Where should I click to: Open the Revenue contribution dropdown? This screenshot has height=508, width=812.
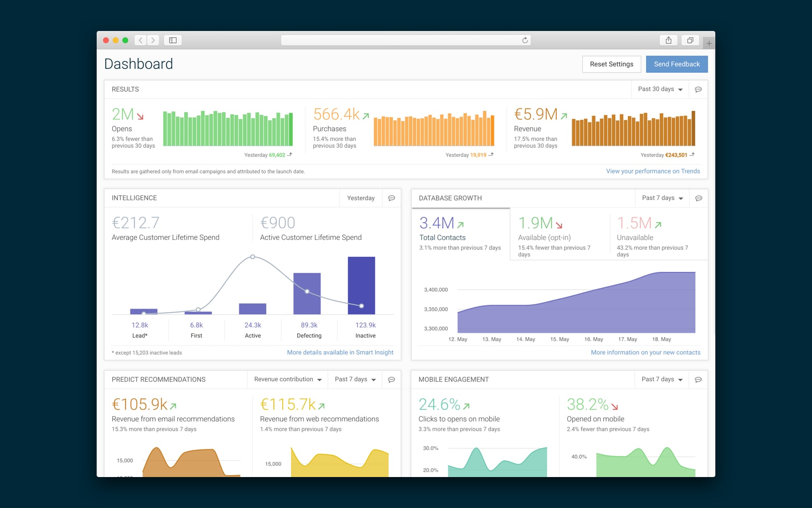288,380
